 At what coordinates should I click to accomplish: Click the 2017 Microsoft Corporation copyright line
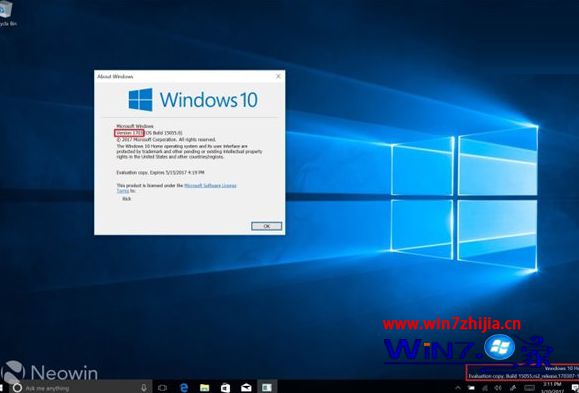coord(166,140)
